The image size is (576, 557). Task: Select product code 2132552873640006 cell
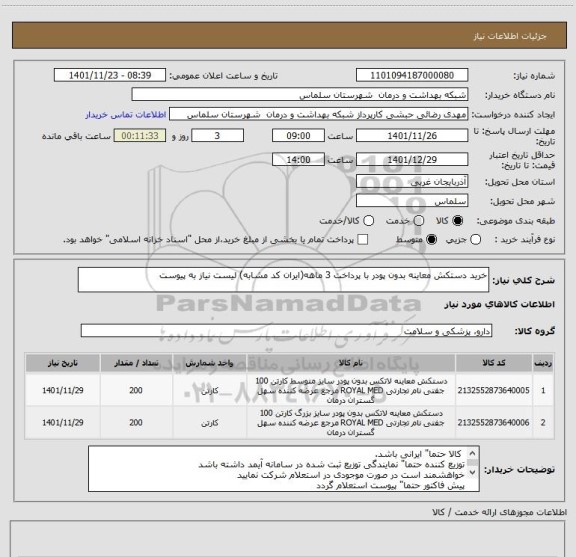(x=494, y=423)
